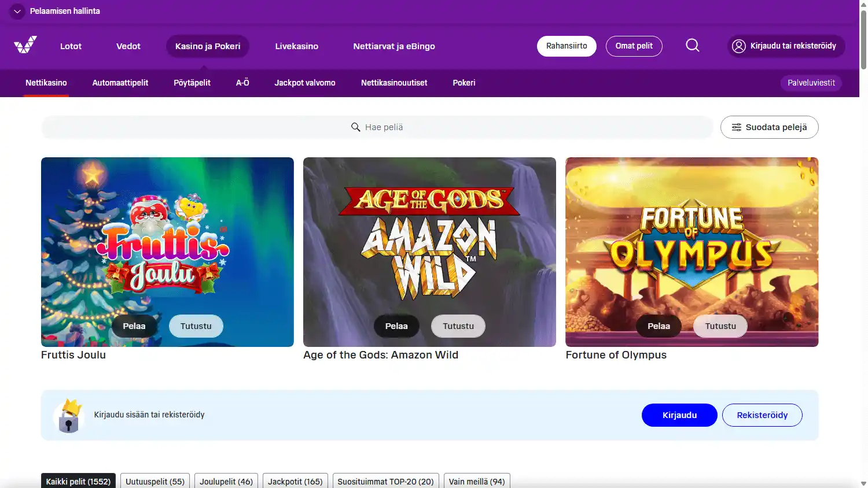
Task: Click the user profile icon
Action: (x=739, y=46)
